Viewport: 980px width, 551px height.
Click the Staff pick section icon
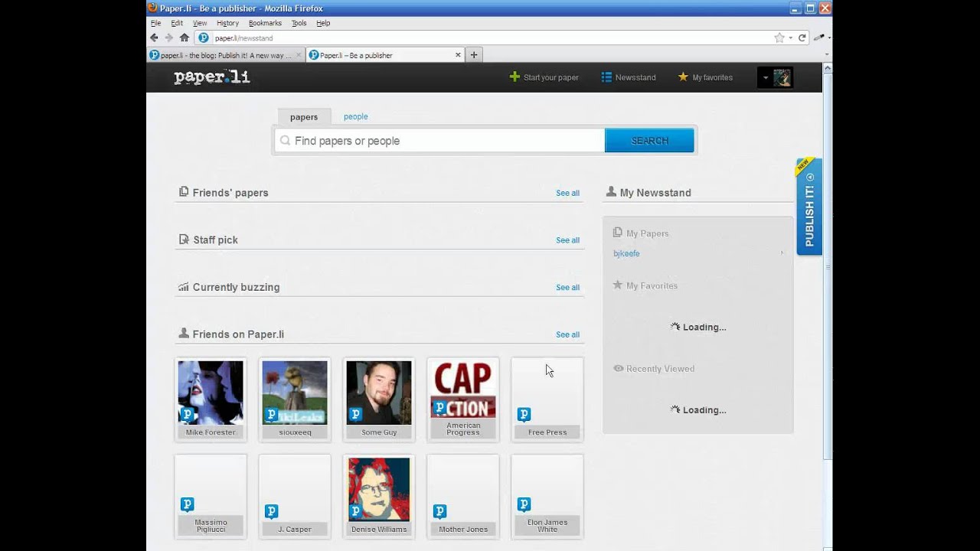[184, 240]
